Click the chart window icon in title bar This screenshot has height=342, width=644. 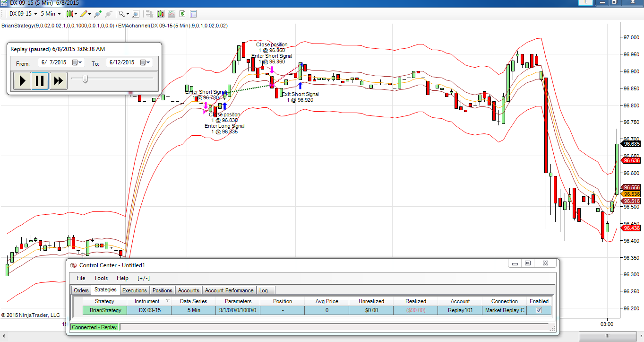point(4,3)
